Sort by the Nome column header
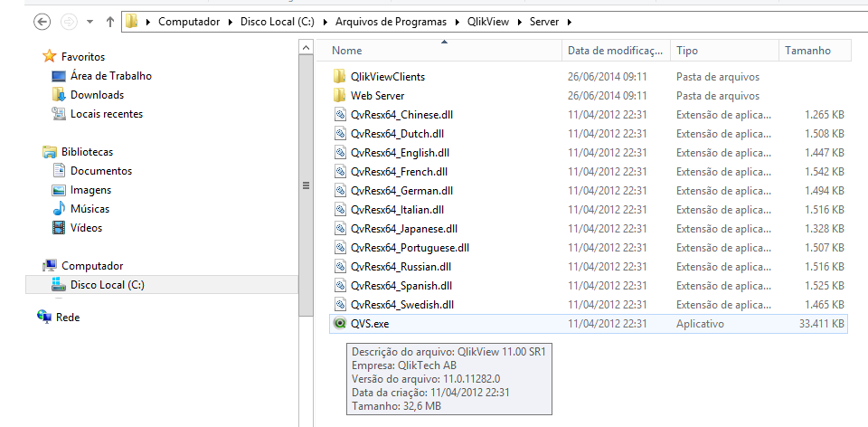 [x=439, y=51]
